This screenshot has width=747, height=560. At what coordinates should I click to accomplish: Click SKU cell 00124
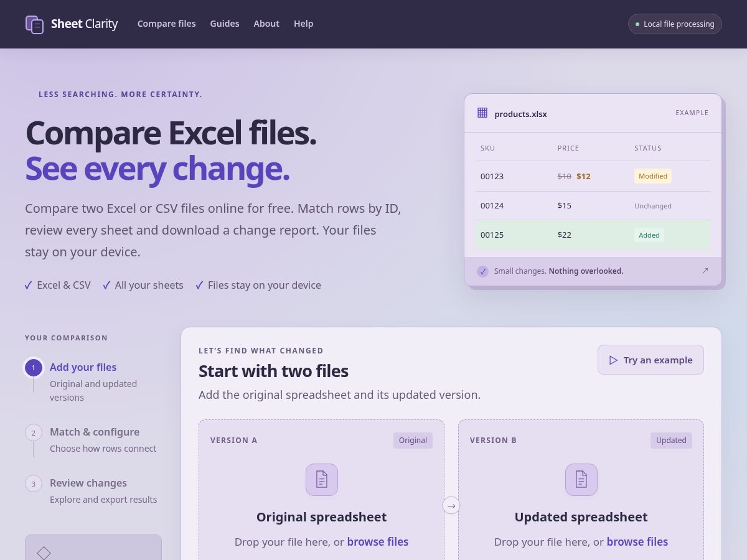click(492, 205)
